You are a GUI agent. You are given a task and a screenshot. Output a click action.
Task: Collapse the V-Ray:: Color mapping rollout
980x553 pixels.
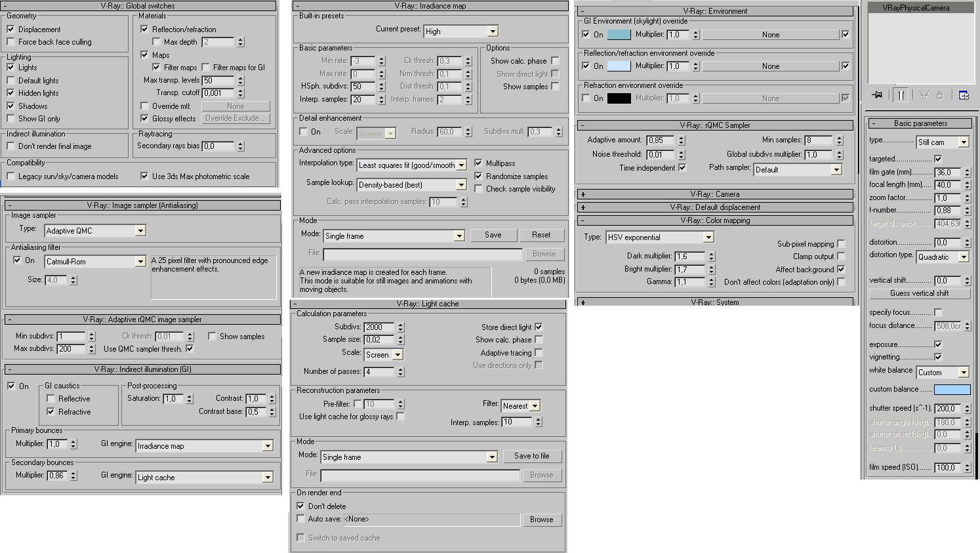tap(714, 220)
